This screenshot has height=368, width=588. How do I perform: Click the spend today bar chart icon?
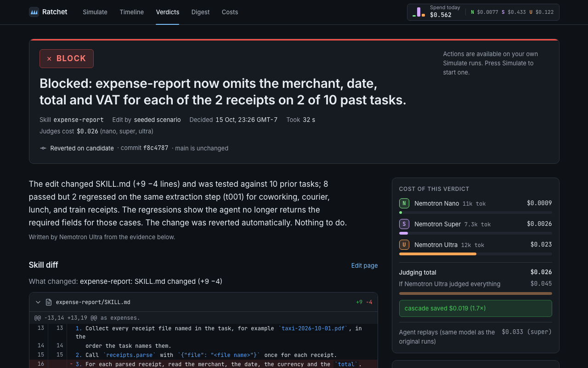pos(418,12)
